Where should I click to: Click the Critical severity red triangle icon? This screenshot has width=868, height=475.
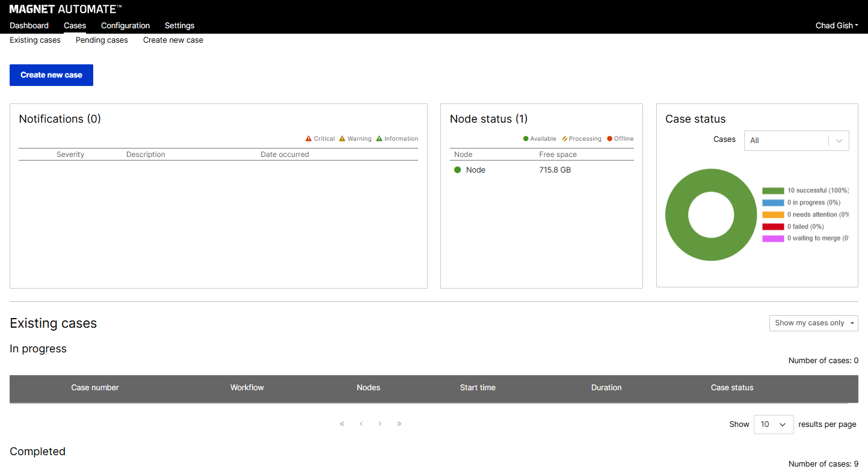click(309, 139)
